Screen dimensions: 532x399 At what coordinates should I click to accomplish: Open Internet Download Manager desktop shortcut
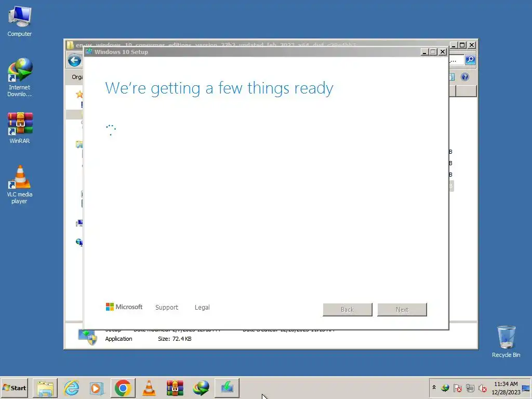click(x=19, y=77)
